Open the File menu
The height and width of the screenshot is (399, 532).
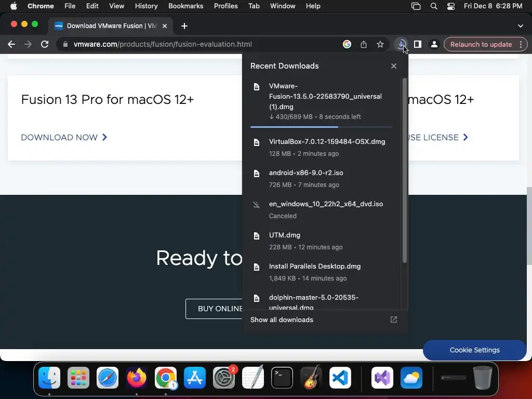[70, 6]
